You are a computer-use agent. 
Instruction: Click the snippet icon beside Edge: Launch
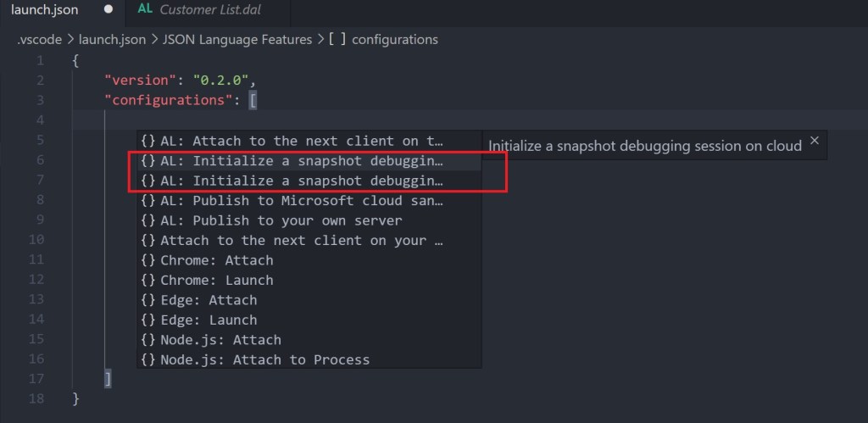[x=148, y=320]
